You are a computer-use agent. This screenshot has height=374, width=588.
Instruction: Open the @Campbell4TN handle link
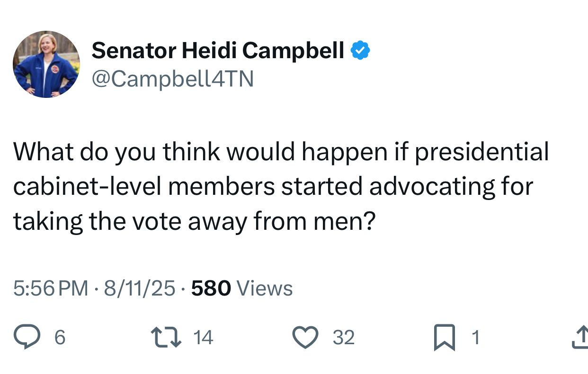(x=172, y=79)
